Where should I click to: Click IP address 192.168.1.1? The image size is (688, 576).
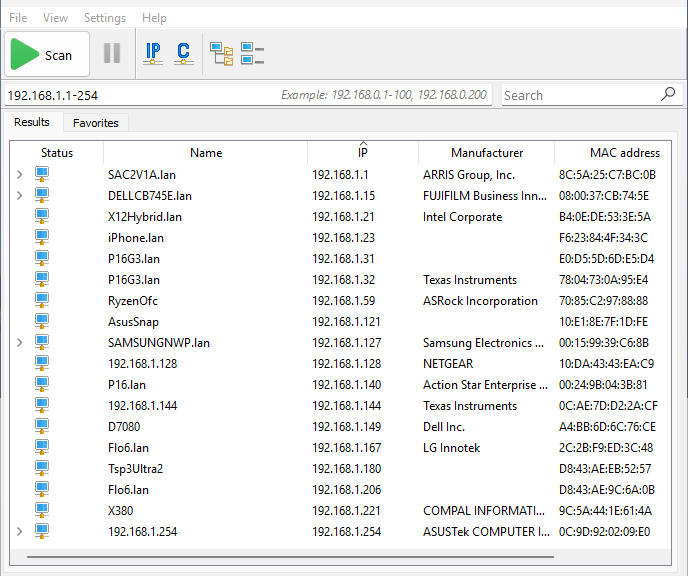pos(340,175)
